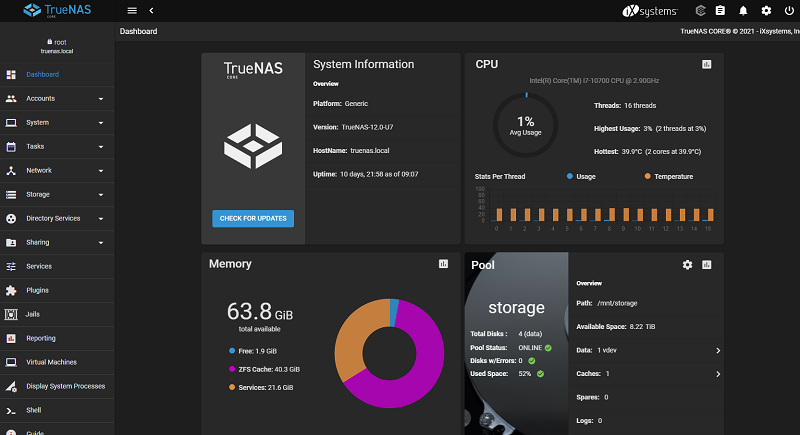
Task: Open the Shell menu entry
Action: tap(57, 410)
